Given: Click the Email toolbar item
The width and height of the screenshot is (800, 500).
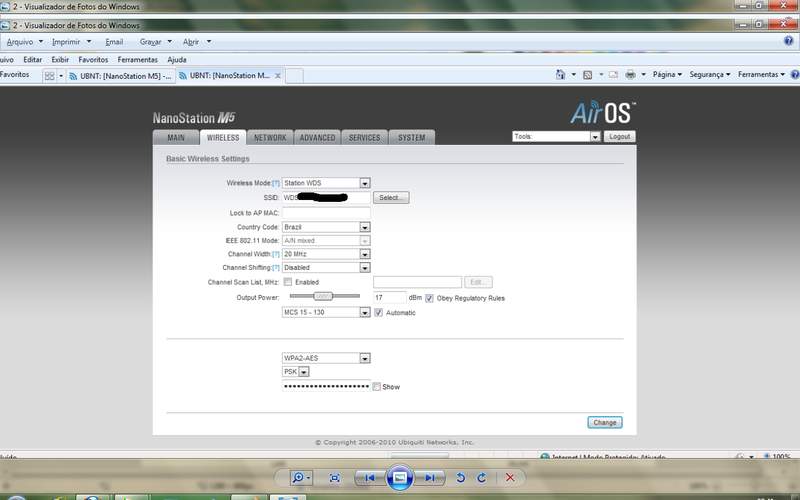Looking at the screenshot, I should click(x=114, y=42).
